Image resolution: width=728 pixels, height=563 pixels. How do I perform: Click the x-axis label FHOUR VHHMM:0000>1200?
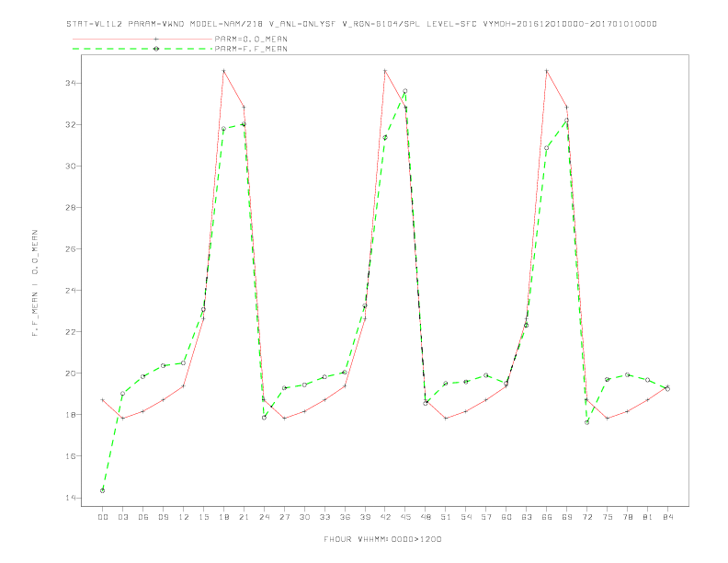[x=382, y=539]
